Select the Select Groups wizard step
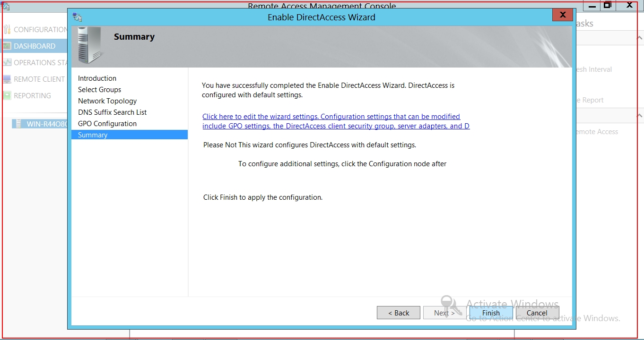 [x=99, y=90]
